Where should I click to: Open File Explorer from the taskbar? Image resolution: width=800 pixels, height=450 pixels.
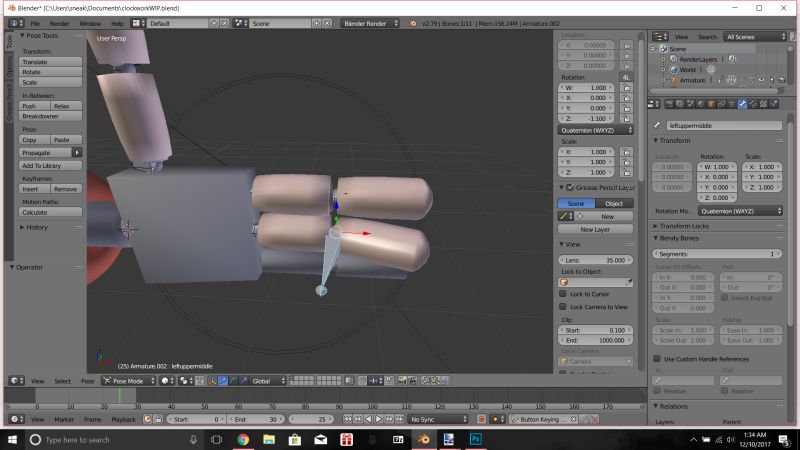[x=269, y=439]
